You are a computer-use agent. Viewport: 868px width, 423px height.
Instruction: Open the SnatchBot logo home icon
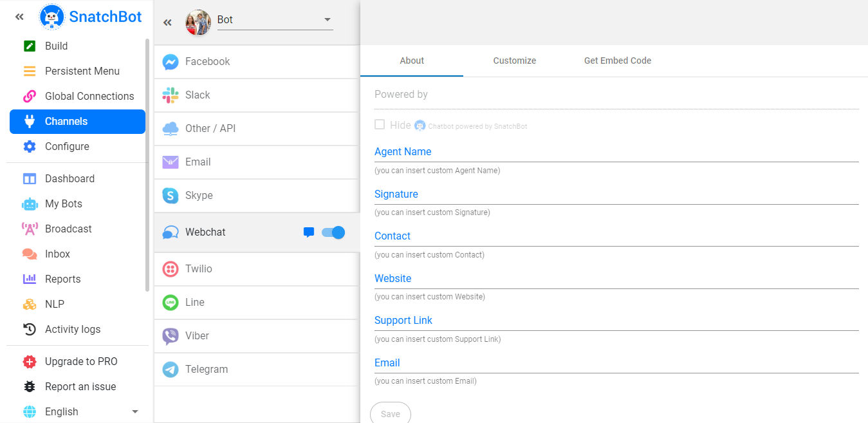[51, 17]
